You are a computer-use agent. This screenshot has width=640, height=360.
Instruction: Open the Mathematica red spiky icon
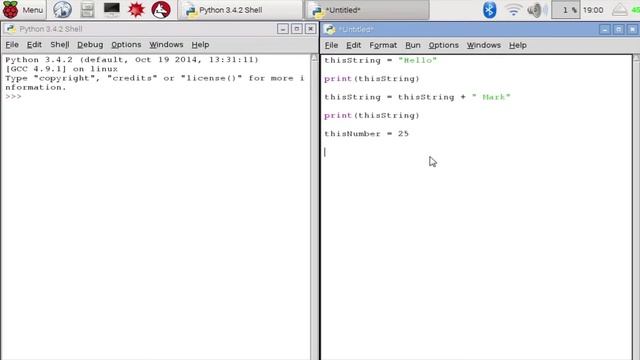point(136,10)
